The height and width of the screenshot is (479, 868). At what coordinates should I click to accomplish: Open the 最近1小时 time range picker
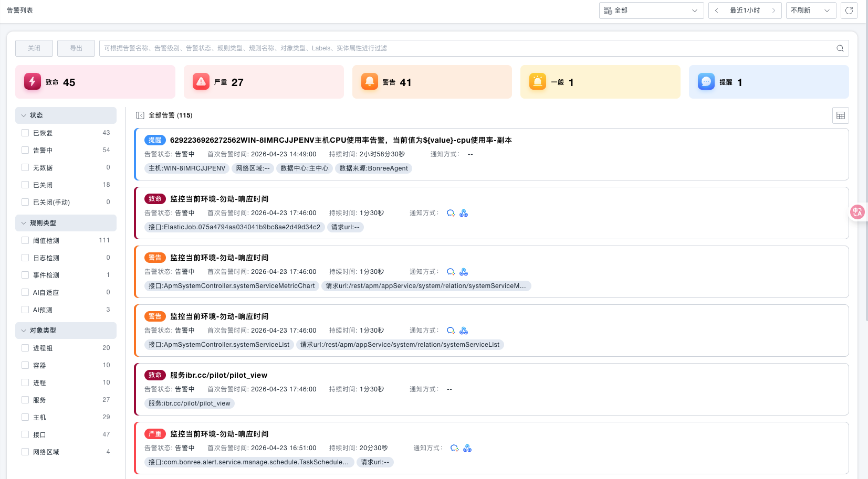tap(745, 10)
